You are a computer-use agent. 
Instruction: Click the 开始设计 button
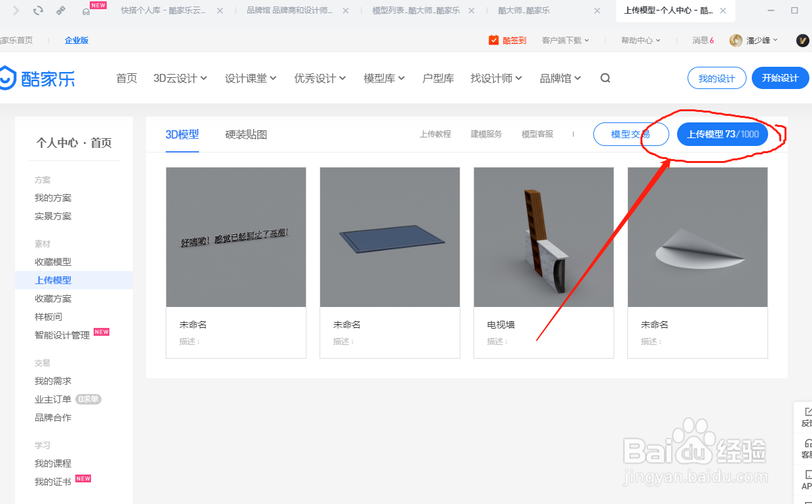(780, 78)
